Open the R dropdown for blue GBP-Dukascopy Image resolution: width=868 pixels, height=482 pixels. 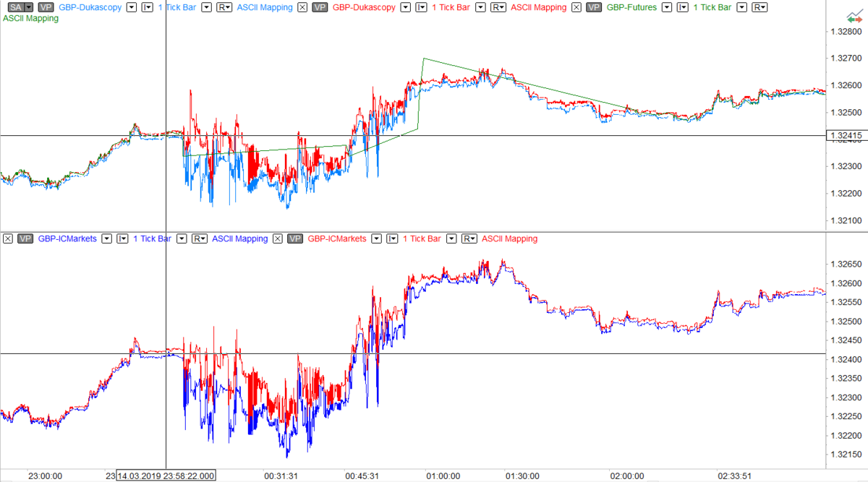click(x=224, y=7)
